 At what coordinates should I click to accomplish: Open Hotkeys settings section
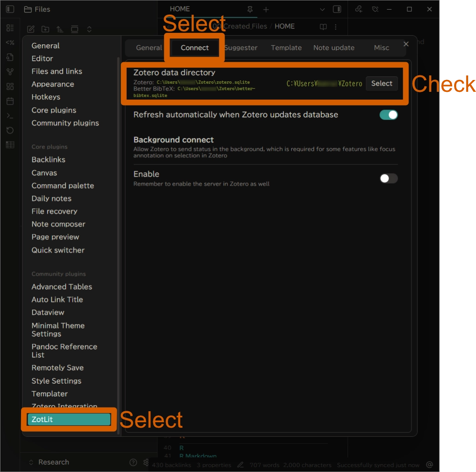(46, 97)
